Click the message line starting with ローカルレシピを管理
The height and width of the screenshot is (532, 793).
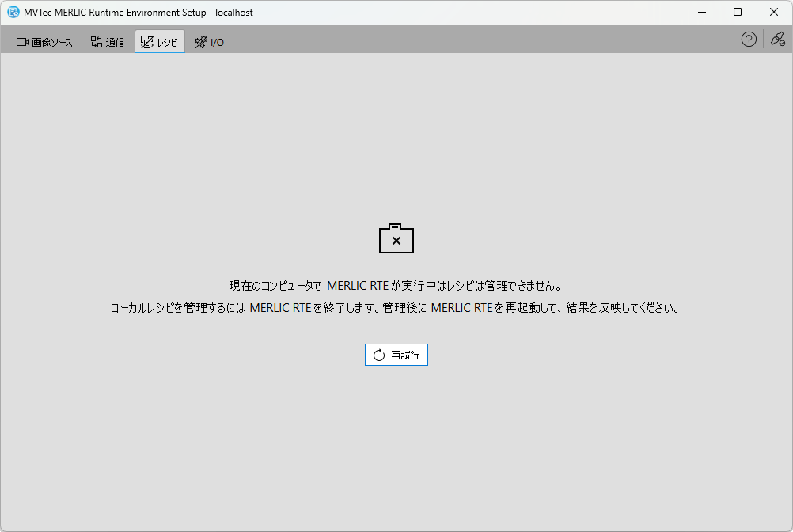pyautogui.click(x=395, y=309)
